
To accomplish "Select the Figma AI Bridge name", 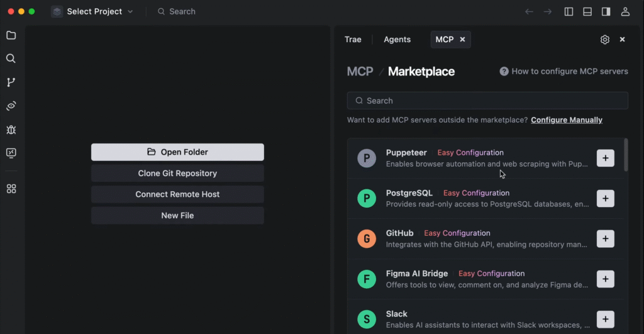I will [x=417, y=273].
